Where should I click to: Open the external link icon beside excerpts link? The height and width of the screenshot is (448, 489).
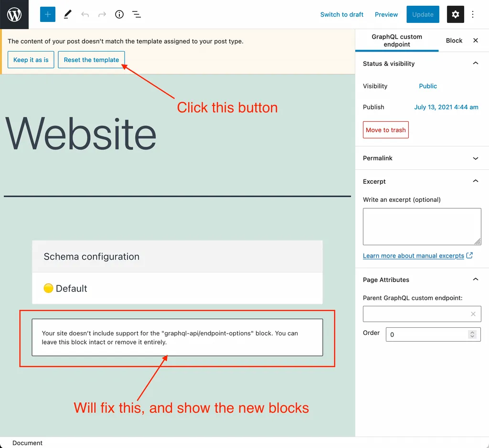(470, 255)
